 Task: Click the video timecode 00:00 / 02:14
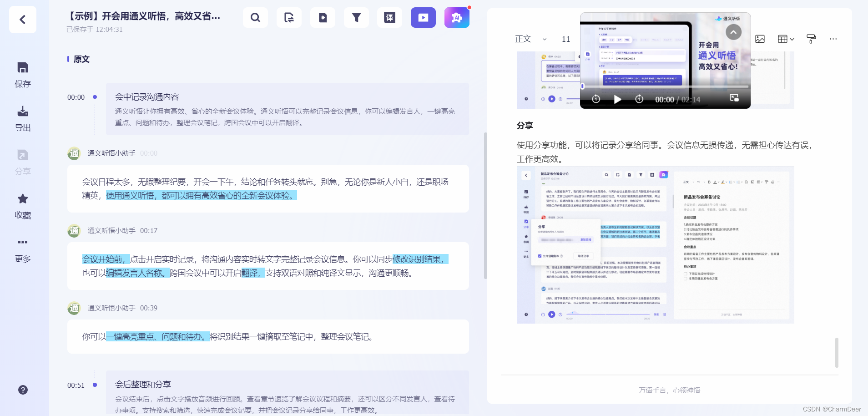pyautogui.click(x=677, y=100)
